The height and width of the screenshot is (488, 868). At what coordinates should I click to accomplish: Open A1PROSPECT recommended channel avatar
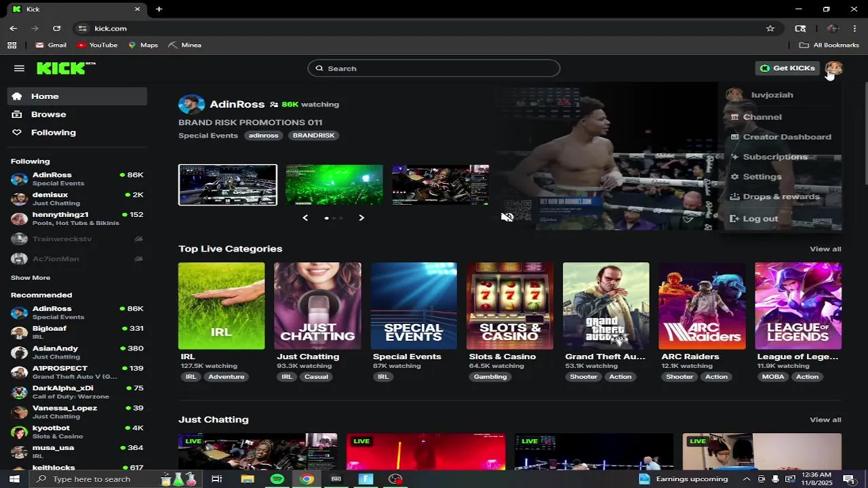click(20, 372)
